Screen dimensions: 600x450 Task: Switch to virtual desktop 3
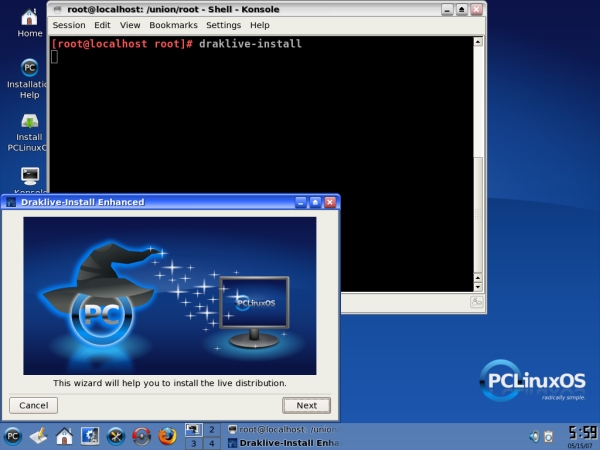pos(194,443)
